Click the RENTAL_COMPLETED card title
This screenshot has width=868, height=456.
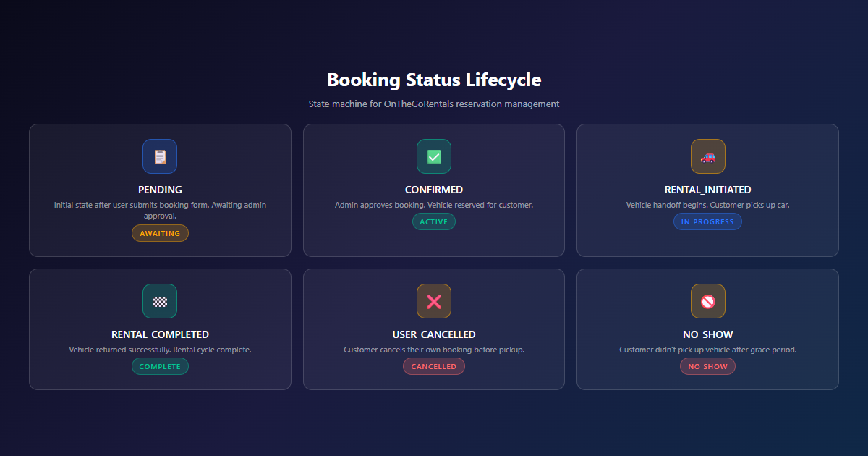click(160, 334)
